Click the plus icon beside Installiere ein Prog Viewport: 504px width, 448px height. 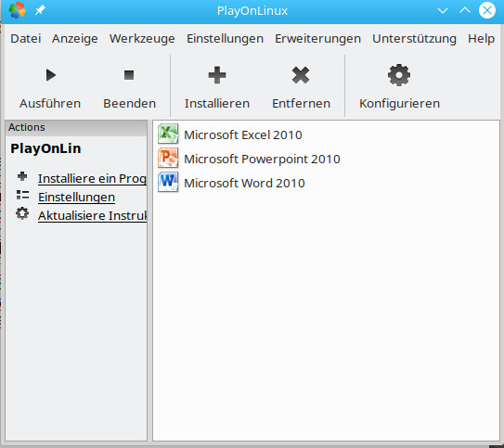(x=22, y=176)
